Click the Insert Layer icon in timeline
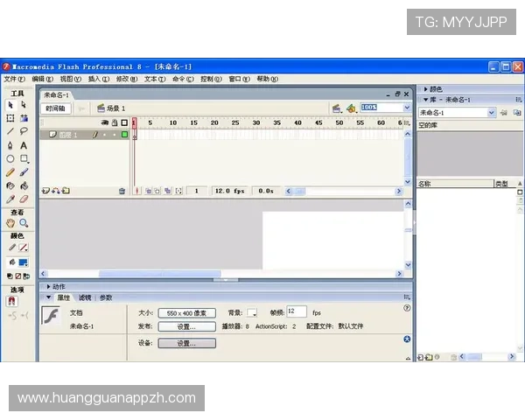Viewport: 525px width, 420px height. [45, 191]
